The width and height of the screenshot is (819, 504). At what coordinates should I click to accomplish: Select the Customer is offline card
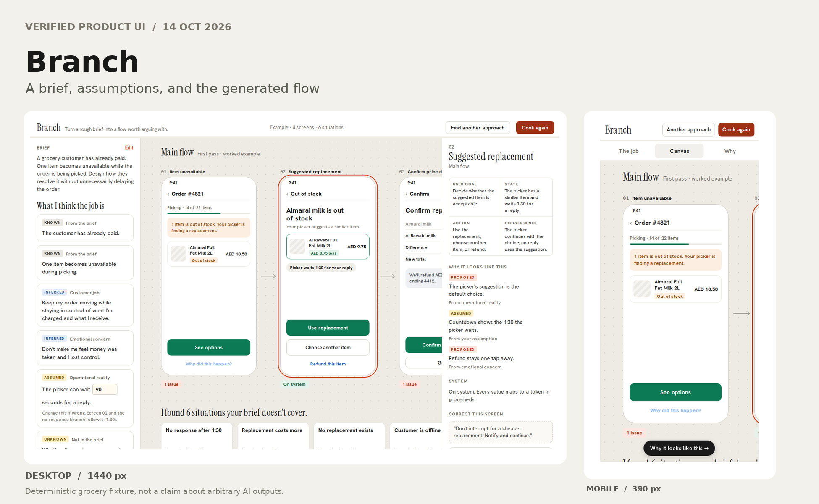coord(416,436)
